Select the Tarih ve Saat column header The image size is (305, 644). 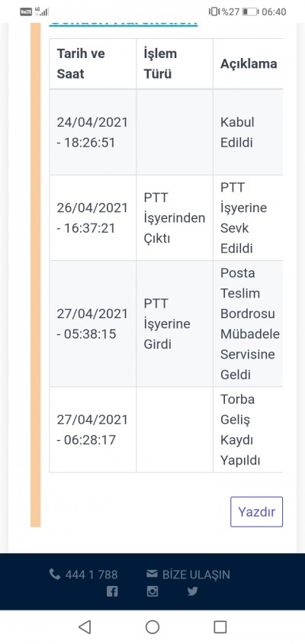pyautogui.click(x=93, y=63)
